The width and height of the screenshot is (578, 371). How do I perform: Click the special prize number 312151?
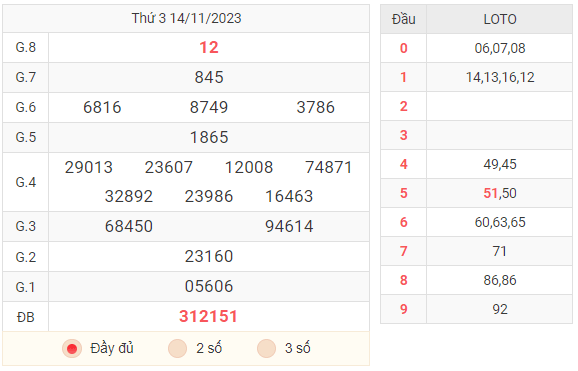coord(208,316)
